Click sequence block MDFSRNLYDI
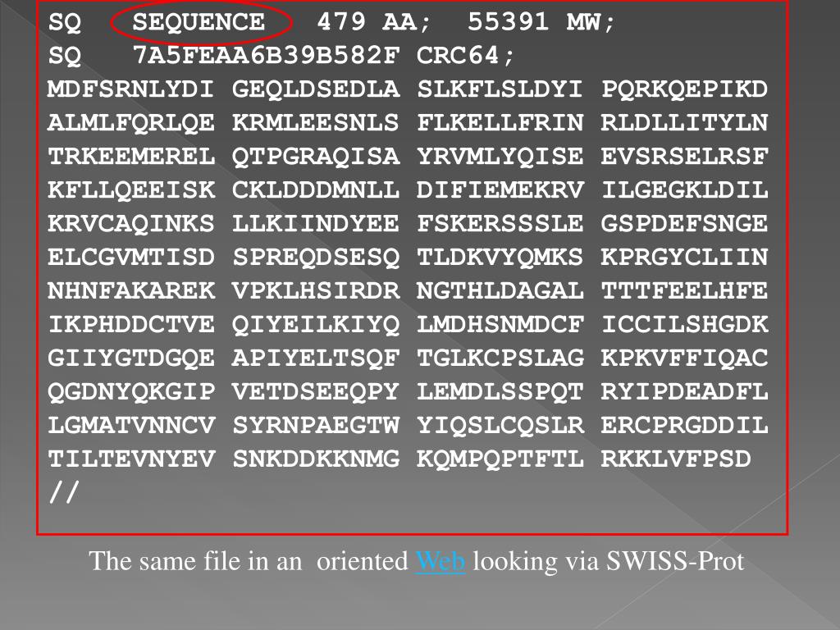 tap(130, 89)
